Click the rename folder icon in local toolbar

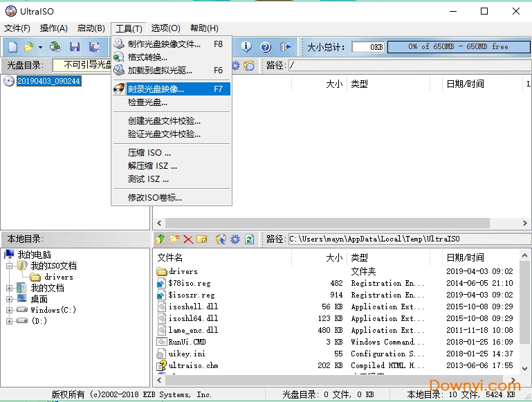point(202,239)
